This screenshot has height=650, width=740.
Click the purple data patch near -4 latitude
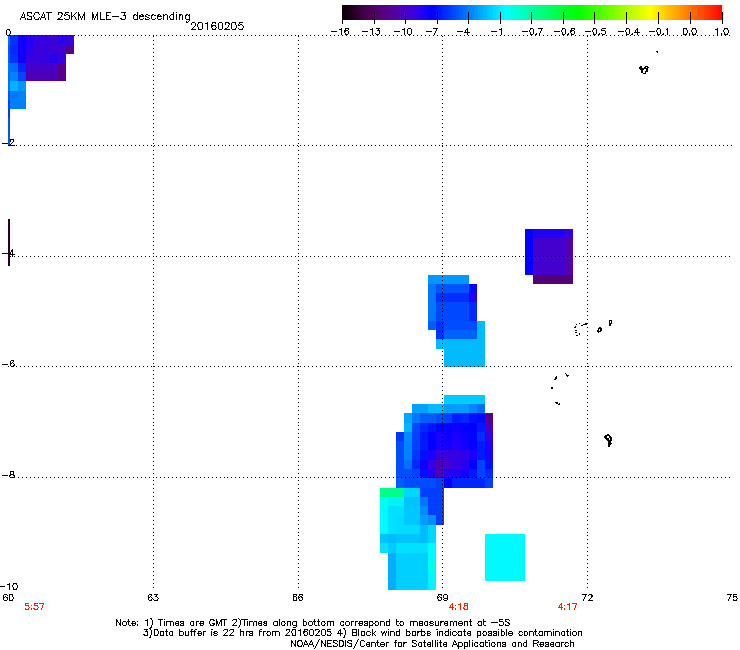(549, 256)
